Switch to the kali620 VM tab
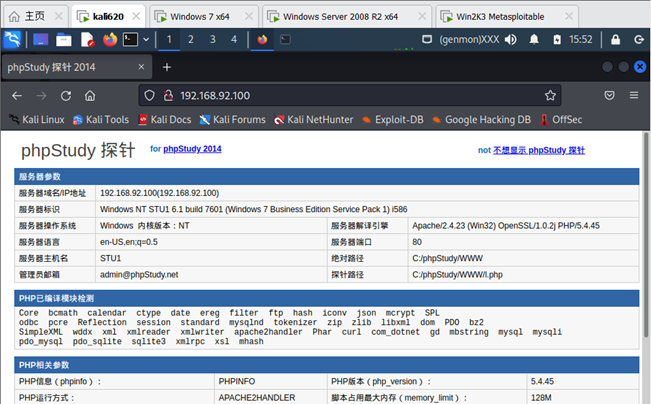Viewport: 651px width, 404px height. tap(108, 16)
